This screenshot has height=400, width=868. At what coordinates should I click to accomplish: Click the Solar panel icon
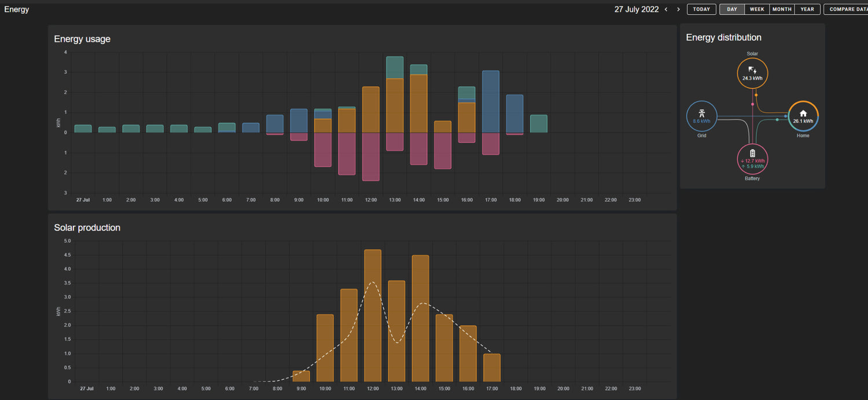[752, 70]
